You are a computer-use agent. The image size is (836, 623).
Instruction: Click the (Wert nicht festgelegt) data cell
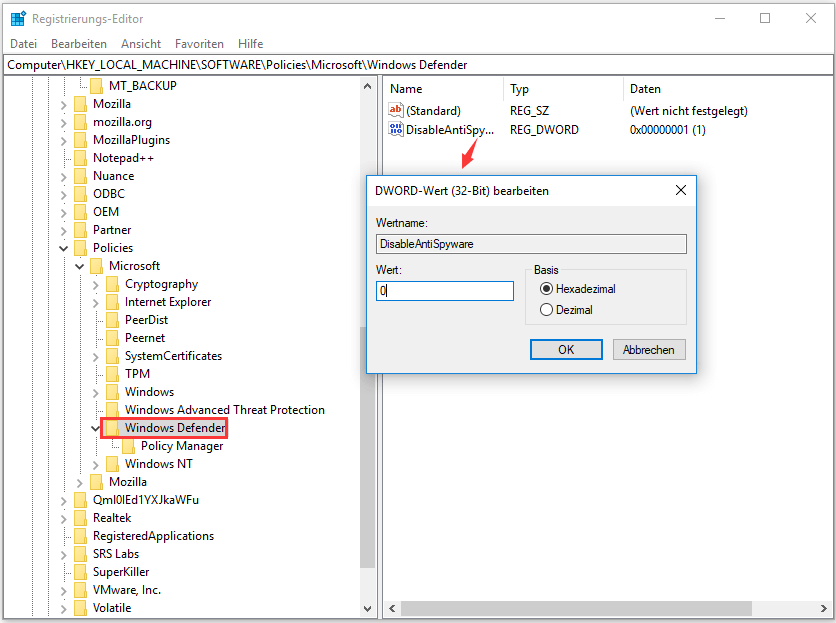click(x=689, y=111)
